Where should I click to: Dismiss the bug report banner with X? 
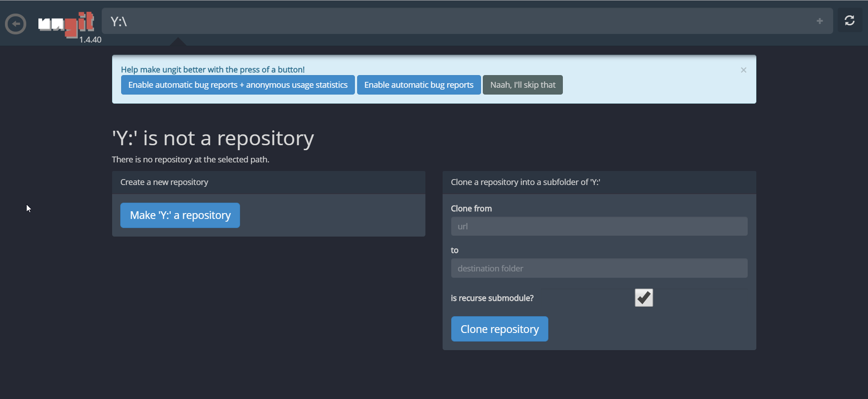[744, 70]
